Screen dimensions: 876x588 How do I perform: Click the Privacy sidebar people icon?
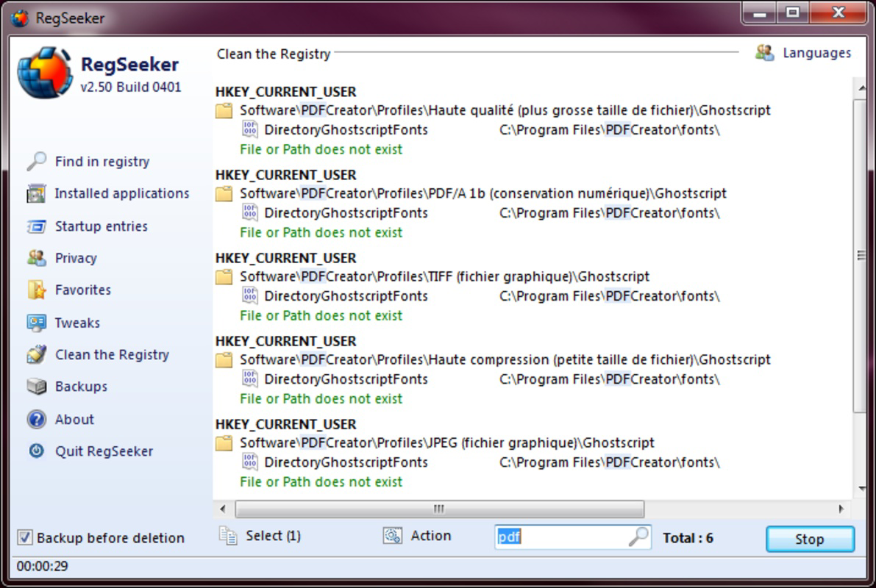pyautogui.click(x=37, y=258)
